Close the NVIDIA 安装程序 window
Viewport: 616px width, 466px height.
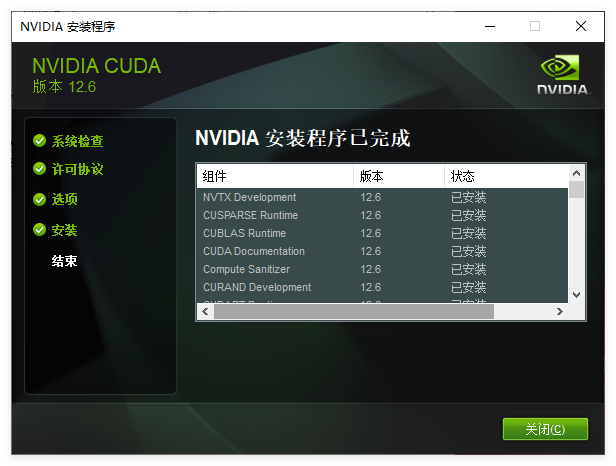(581, 26)
